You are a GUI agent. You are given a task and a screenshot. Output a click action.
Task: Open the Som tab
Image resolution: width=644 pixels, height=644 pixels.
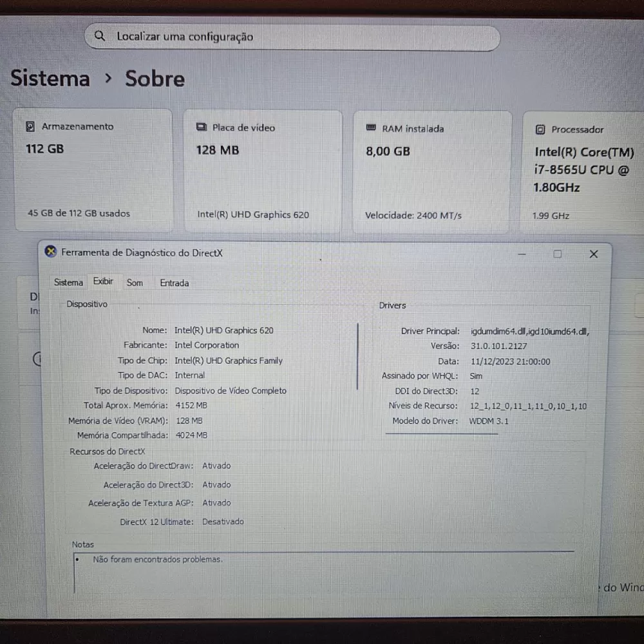[x=135, y=283]
